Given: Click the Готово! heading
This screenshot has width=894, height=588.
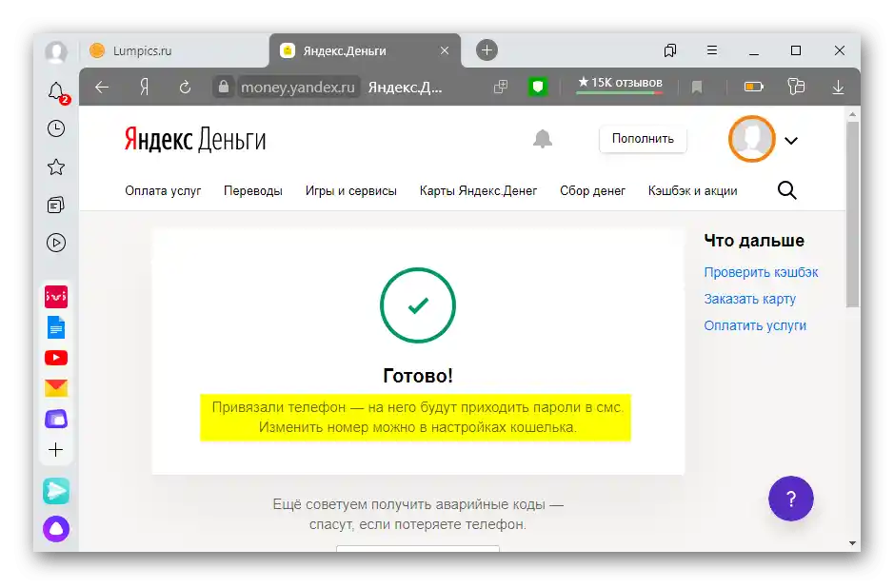Looking at the screenshot, I should 418,376.
